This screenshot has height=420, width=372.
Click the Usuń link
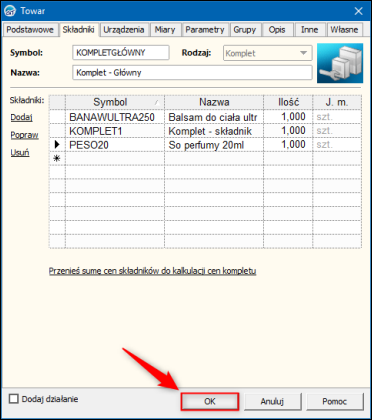click(x=20, y=153)
